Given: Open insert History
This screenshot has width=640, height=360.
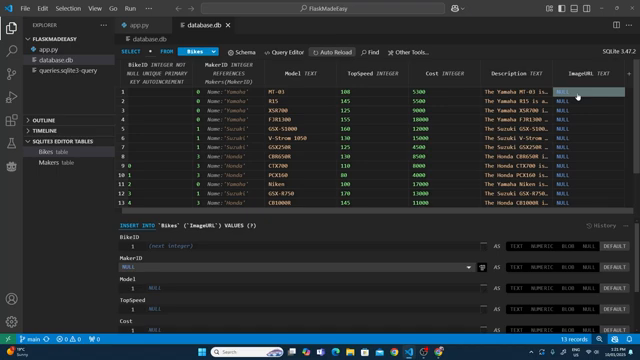Looking at the screenshot, I should [601, 225].
